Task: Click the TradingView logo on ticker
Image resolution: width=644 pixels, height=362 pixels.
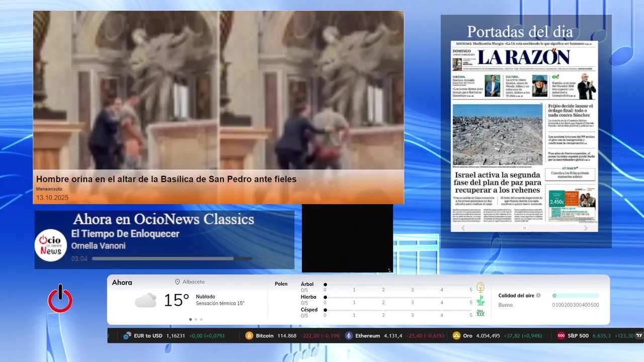Action: point(639,335)
